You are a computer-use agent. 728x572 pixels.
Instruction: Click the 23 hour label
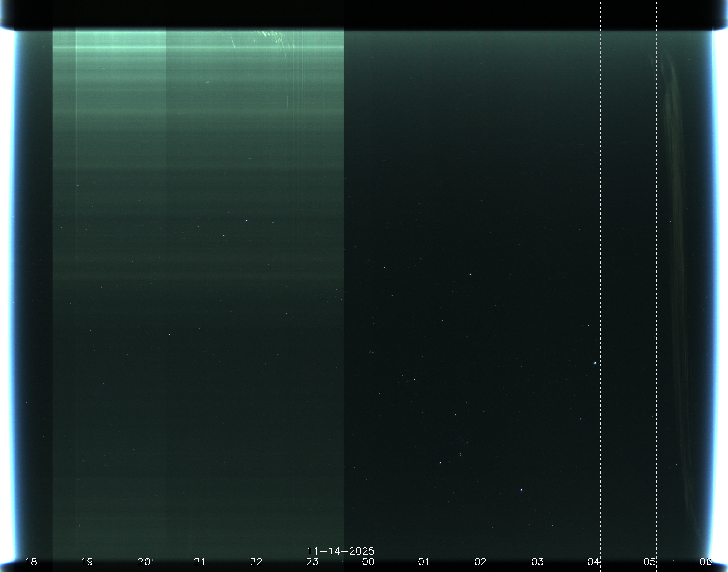pyautogui.click(x=312, y=562)
